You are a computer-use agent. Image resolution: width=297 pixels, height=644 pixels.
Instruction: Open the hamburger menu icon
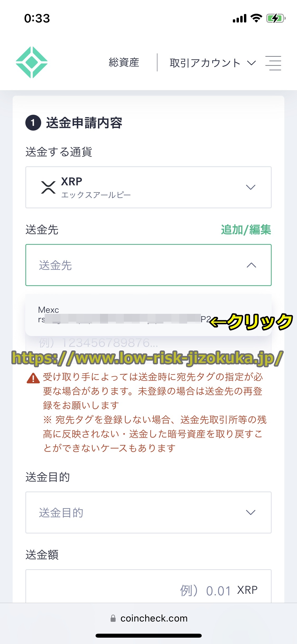(x=273, y=63)
